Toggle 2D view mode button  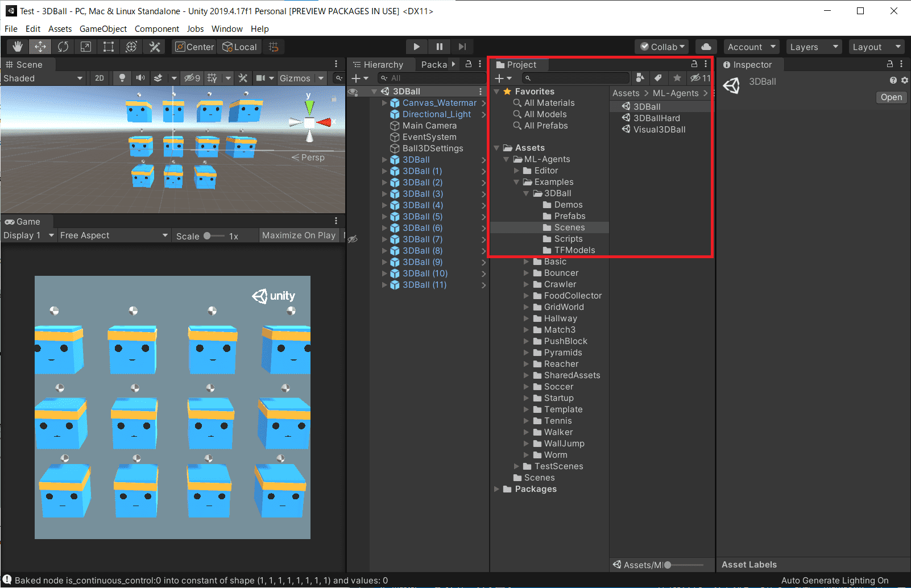tap(100, 78)
